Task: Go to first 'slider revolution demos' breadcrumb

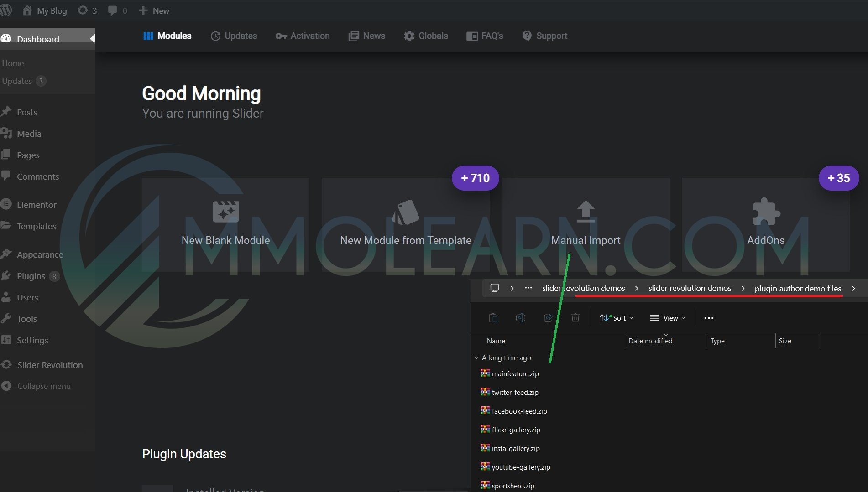Action: [583, 288]
